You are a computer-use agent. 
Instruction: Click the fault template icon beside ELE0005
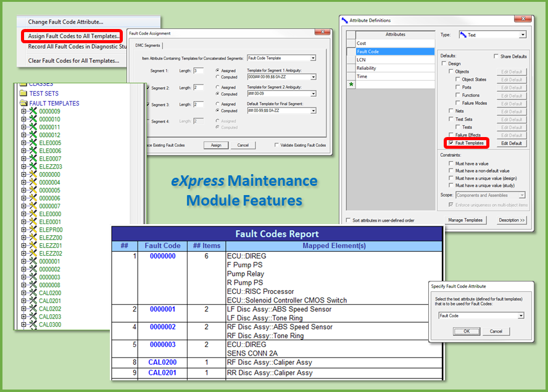coord(33,143)
